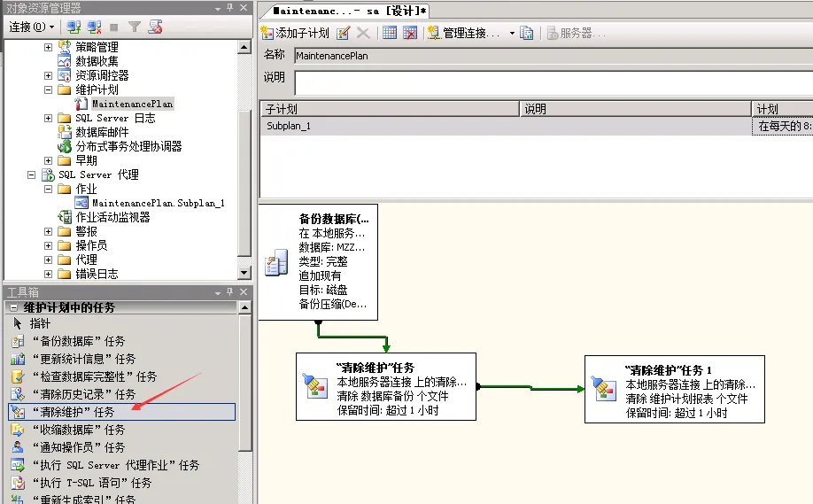Select the "通知操作员" 任务 toolbox item
The image size is (813, 504).
click(122, 447)
